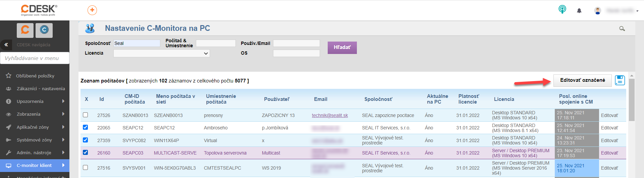Open Obľúbené položky menu item
The width and height of the screenshot is (644, 178).
(x=35, y=76)
